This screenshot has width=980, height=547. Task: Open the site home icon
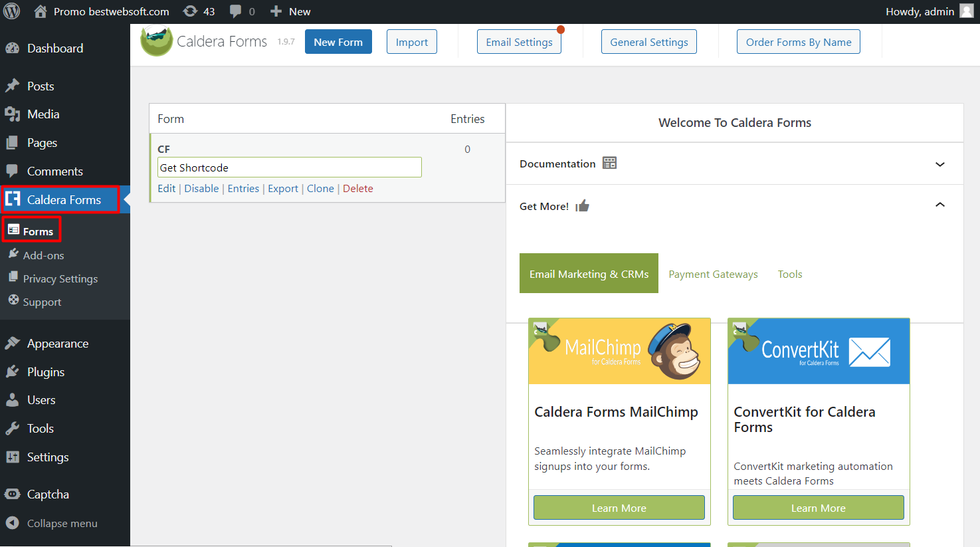coord(41,11)
